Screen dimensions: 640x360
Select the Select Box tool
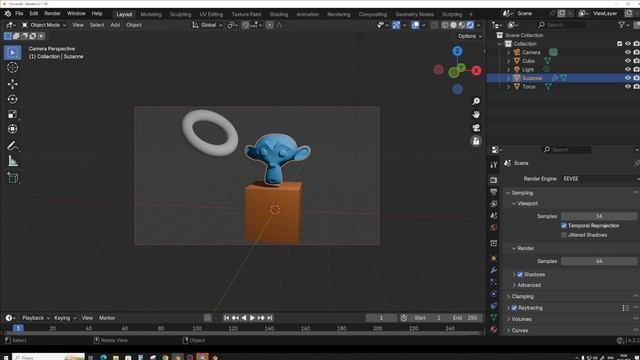tap(12, 53)
